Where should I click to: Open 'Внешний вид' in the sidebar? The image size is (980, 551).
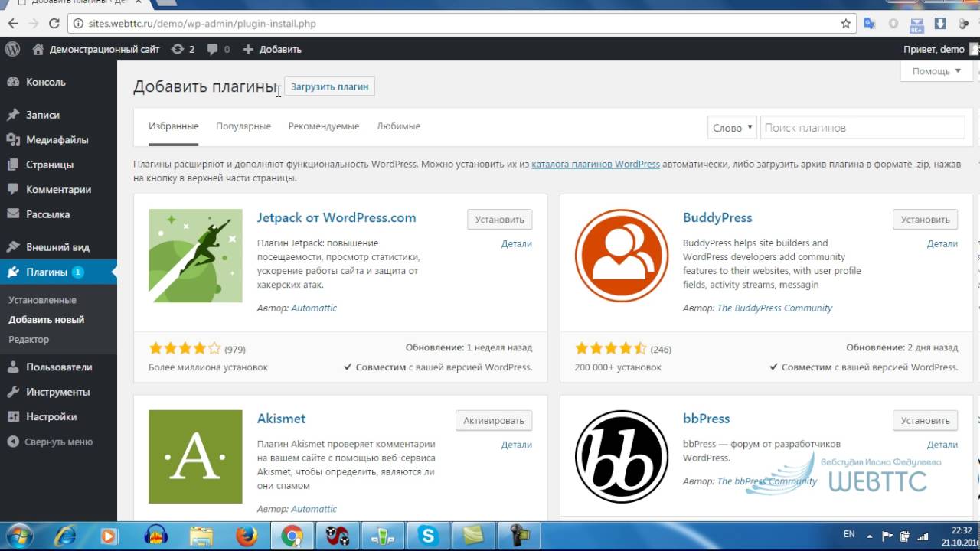click(x=58, y=247)
